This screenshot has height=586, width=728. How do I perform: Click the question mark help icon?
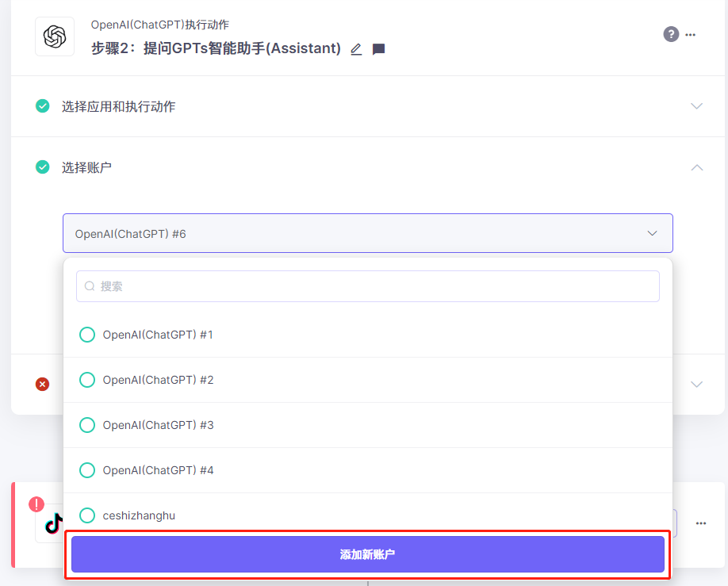click(x=671, y=34)
